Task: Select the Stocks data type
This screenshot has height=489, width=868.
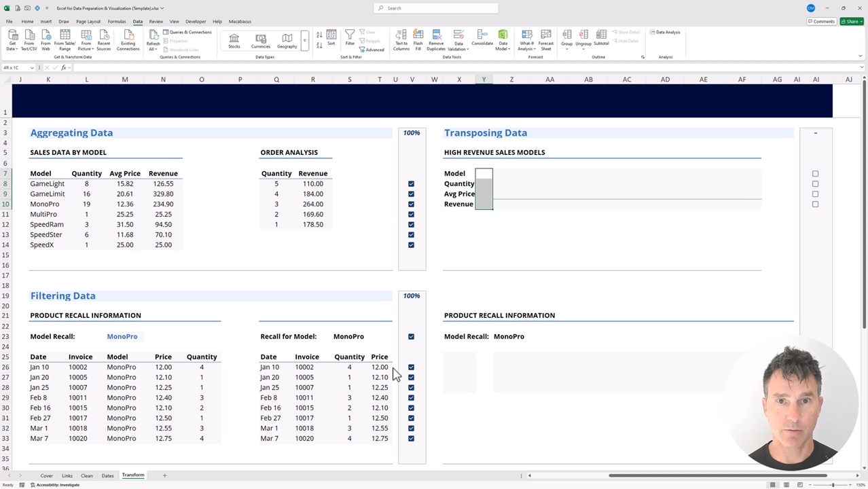Action: (x=234, y=40)
